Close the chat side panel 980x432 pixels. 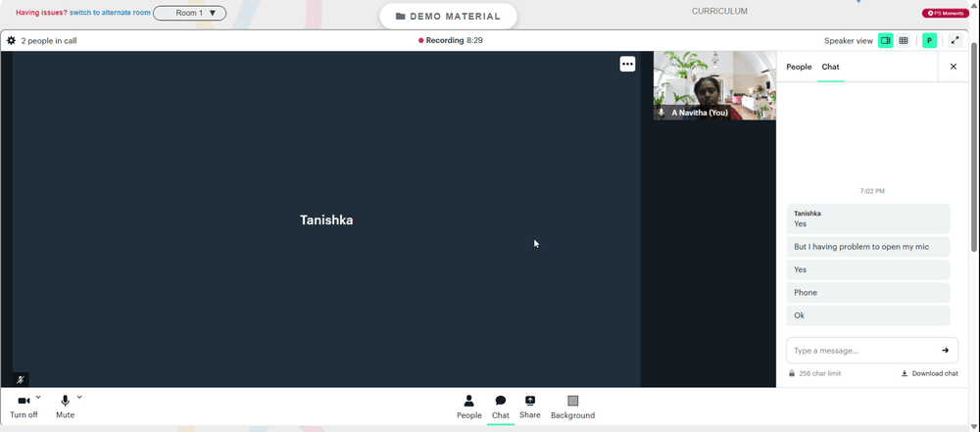point(954,67)
